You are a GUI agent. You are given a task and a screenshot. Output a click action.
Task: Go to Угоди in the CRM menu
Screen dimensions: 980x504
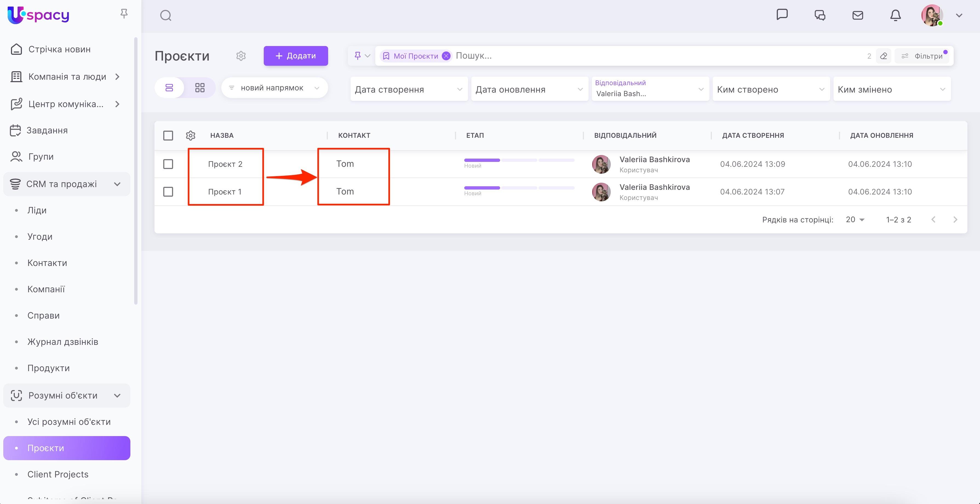click(40, 237)
